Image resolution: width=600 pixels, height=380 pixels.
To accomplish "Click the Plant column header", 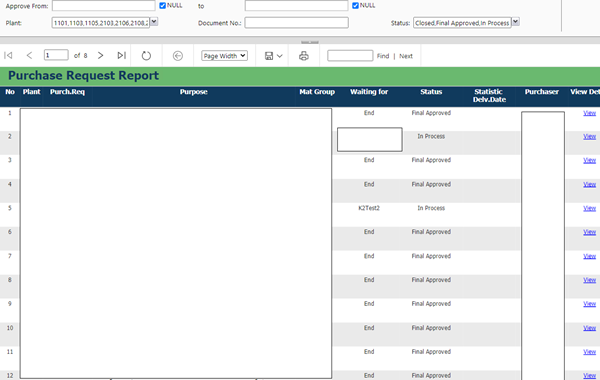I will (31, 92).
